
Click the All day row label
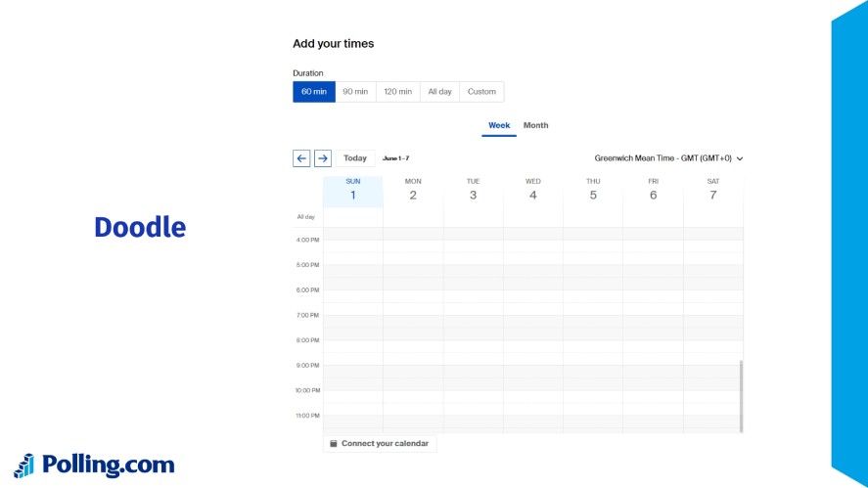(x=306, y=217)
